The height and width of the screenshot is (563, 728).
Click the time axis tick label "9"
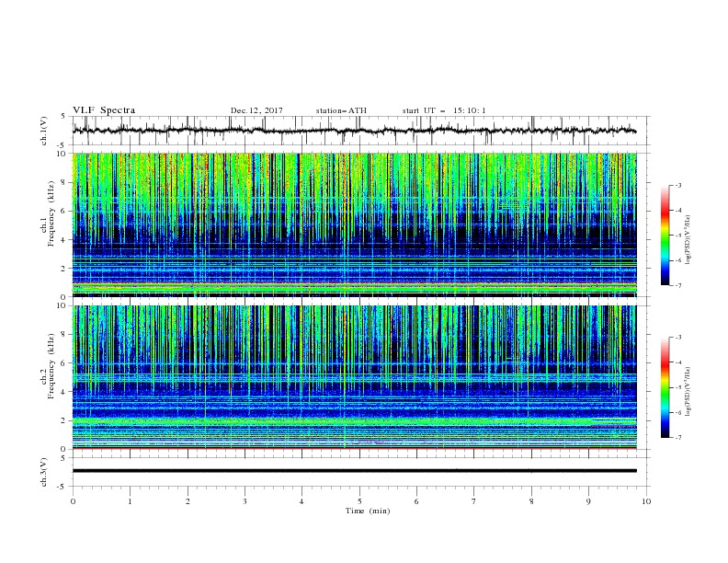click(x=588, y=501)
